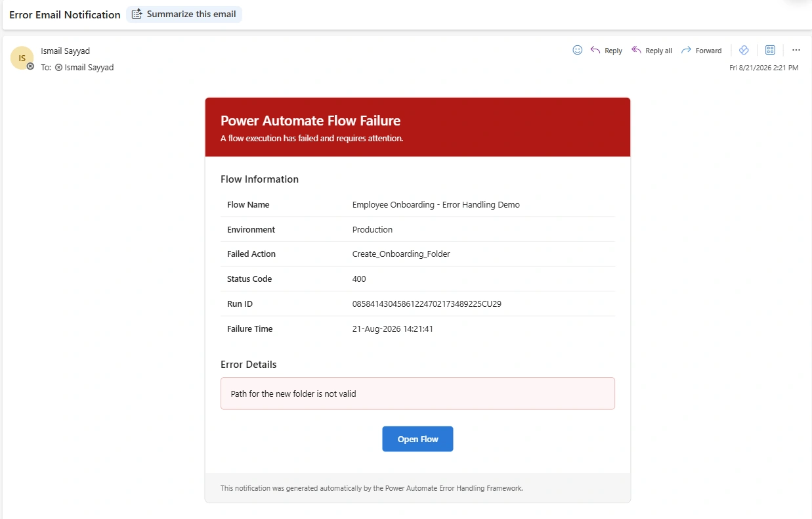Click the Status Code label
This screenshot has height=519, width=812.
point(249,279)
